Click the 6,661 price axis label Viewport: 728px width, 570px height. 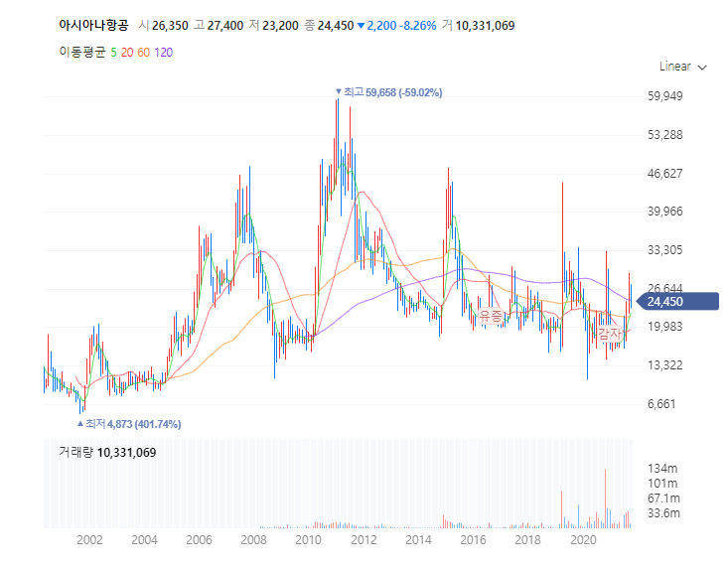(661, 404)
